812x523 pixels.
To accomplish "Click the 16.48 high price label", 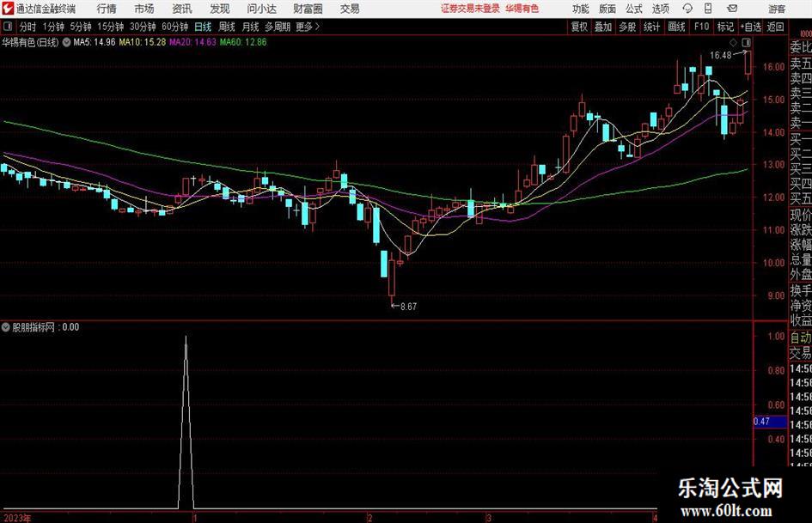I will click(x=720, y=56).
